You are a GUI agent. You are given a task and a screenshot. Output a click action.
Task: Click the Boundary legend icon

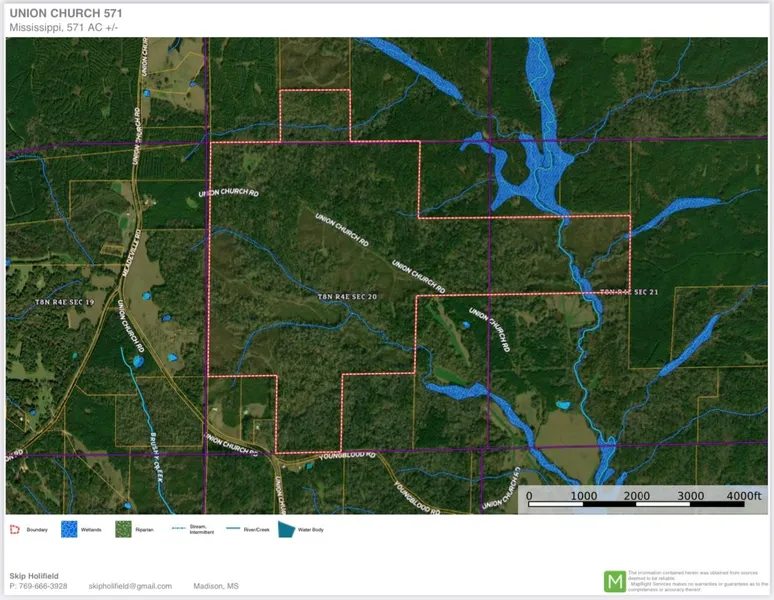click(16, 529)
